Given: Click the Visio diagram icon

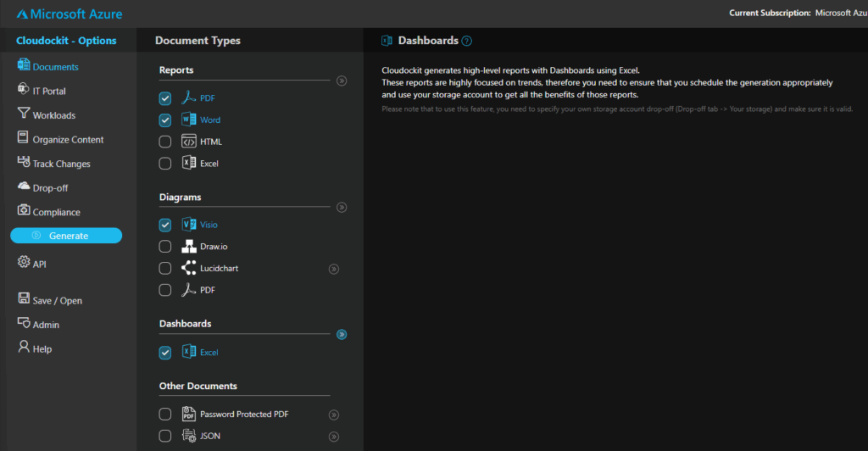Looking at the screenshot, I should [x=188, y=225].
